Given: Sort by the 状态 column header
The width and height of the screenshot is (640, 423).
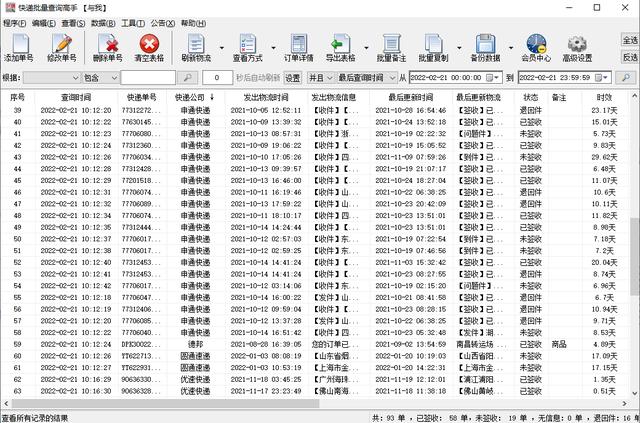Looking at the screenshot, I should coord(531,97).
